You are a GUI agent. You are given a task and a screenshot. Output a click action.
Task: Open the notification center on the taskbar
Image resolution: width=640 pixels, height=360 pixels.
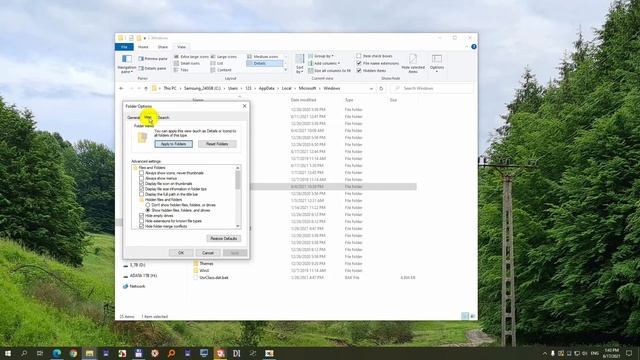click(x=629, y=353)
